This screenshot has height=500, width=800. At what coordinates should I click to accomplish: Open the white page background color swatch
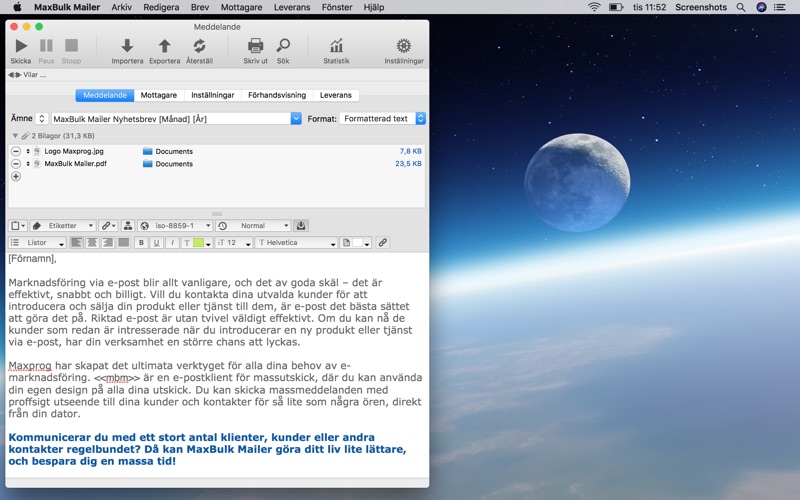point(356,243)
